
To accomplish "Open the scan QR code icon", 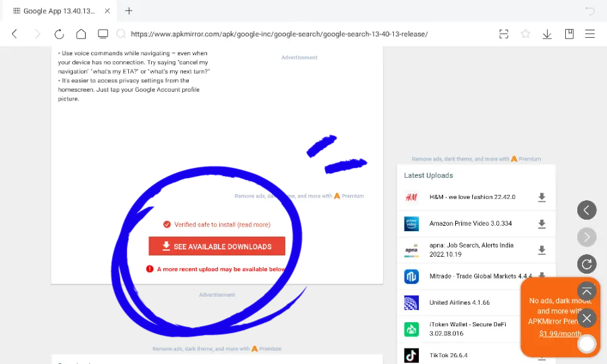I will pyautogui.click(x=504, y=34).
